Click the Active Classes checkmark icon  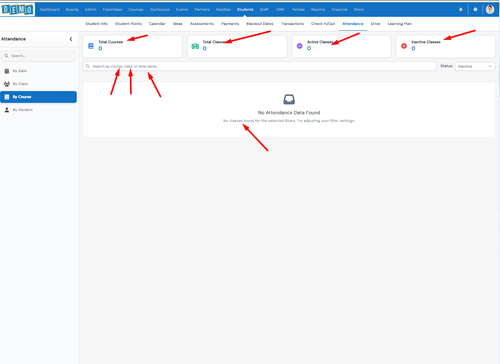[x=300, y=46]
